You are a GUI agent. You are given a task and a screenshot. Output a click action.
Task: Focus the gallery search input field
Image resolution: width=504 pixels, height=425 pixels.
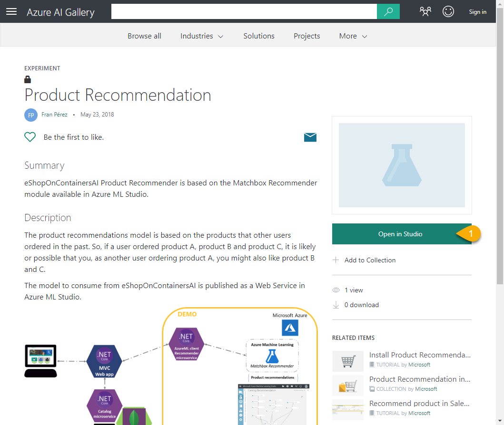point(244,11)
